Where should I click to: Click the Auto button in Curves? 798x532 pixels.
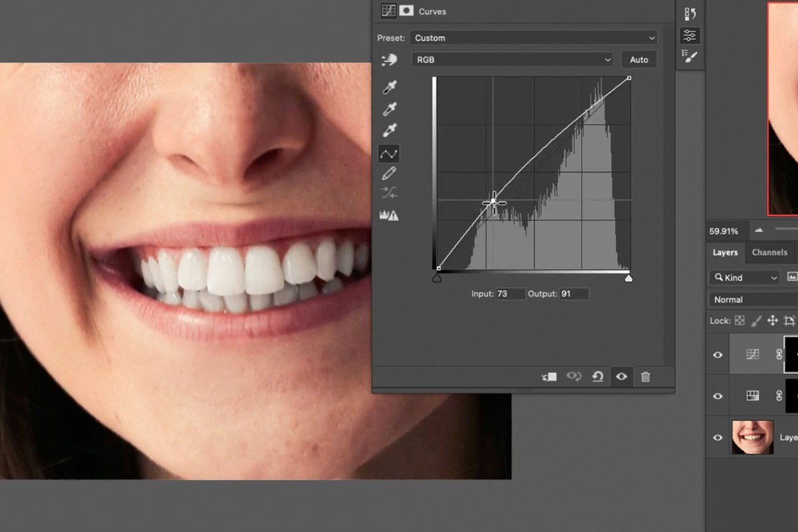639,60
